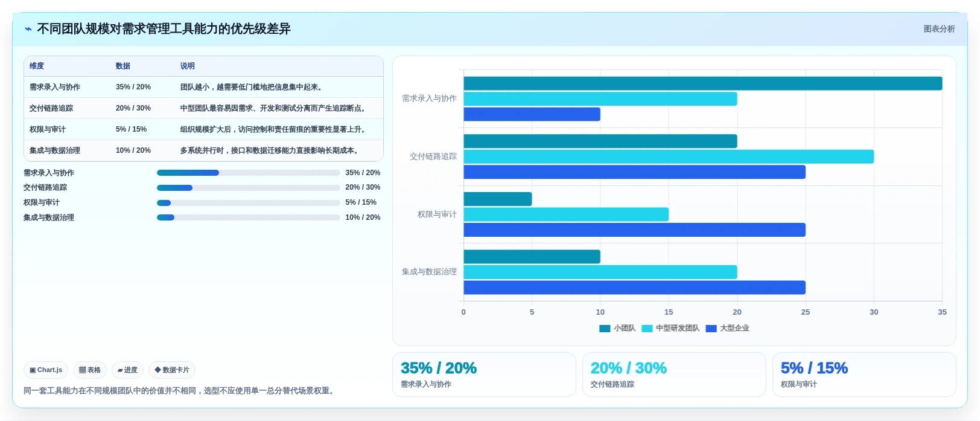Select the 进度 tag chip

127,370
